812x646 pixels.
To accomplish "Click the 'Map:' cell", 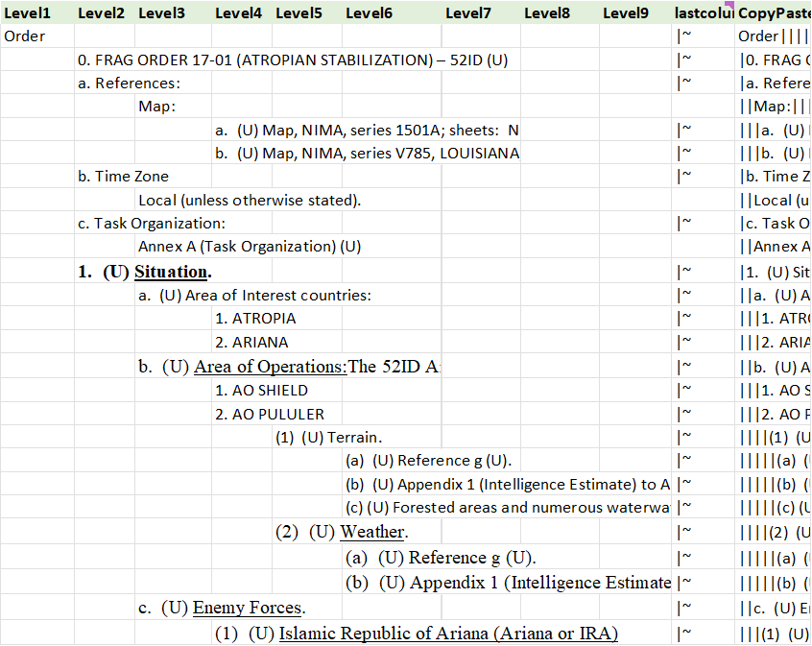I will [173, 107].
